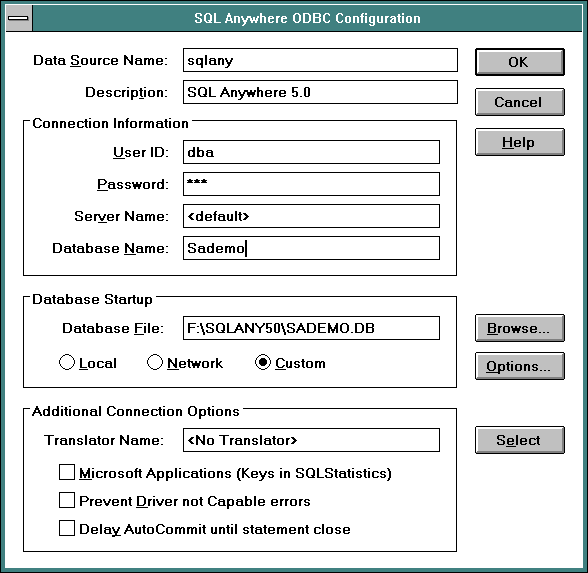Click Select to choose a translator

pyautogui.click(x=519, y=440)
